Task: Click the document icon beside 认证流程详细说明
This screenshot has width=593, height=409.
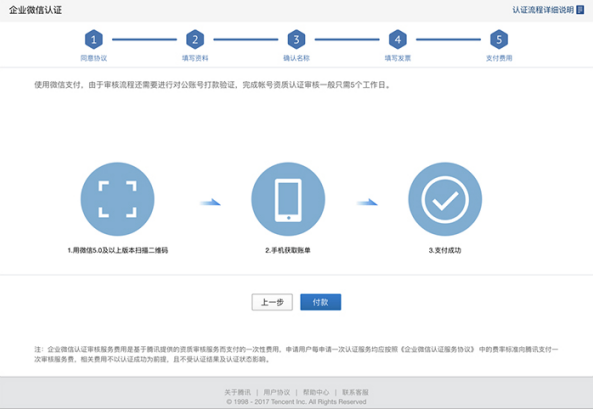Action: click(580, 10)
